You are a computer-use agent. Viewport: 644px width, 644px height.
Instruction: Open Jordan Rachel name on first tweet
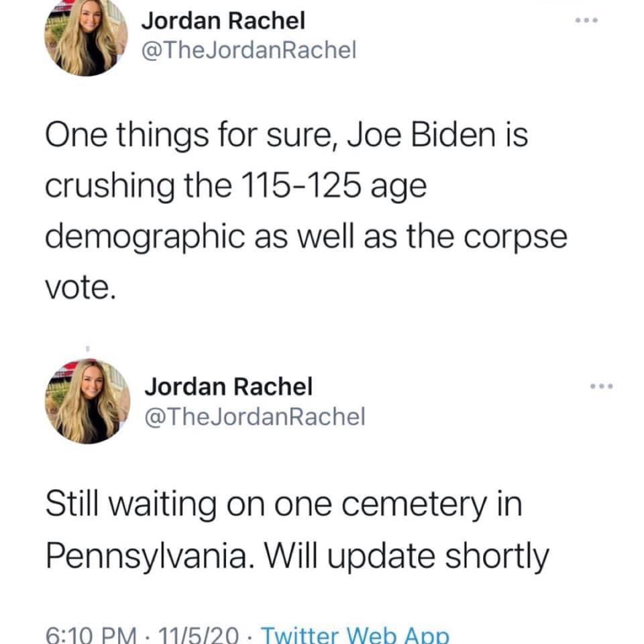click(223, 21)
